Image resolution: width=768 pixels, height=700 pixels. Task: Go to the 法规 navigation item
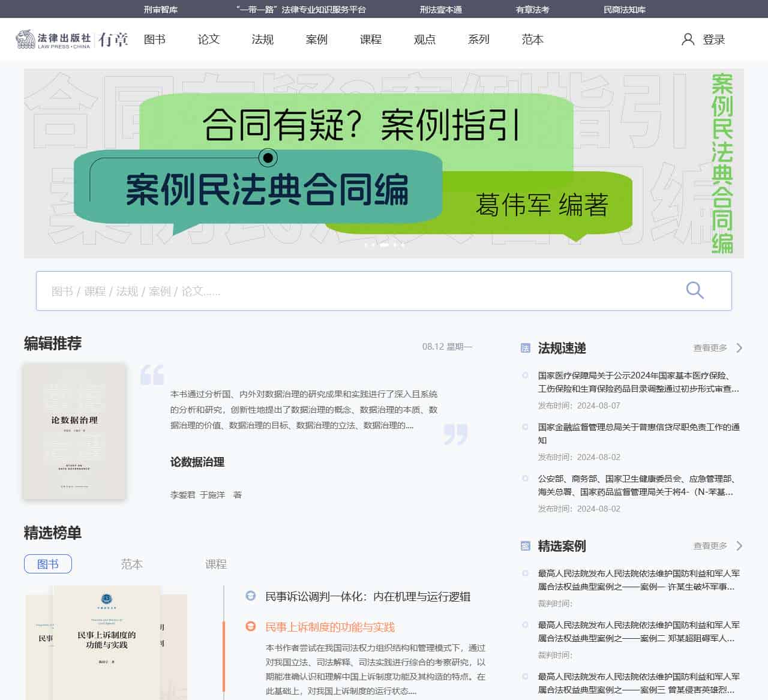[x=263, y=40]
